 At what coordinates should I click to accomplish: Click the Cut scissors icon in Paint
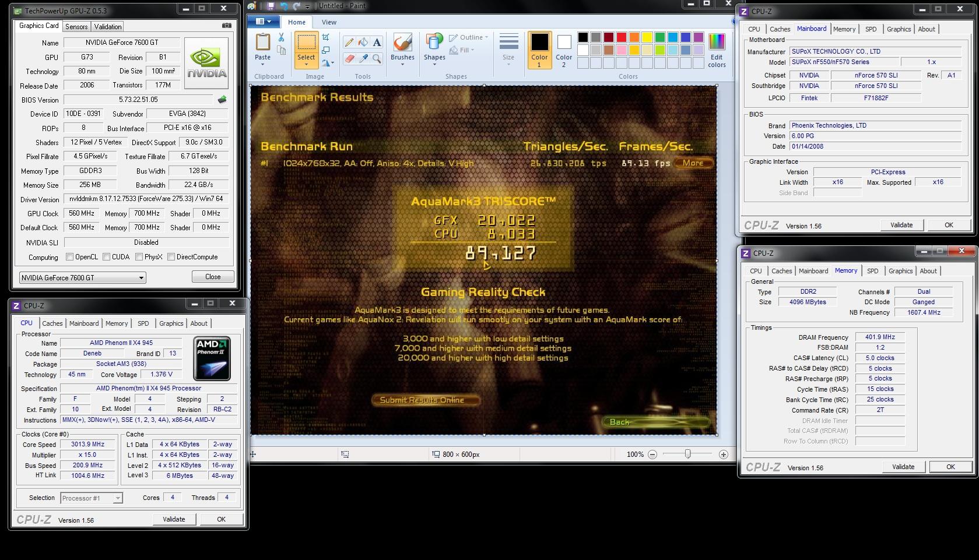click(281, 38)
